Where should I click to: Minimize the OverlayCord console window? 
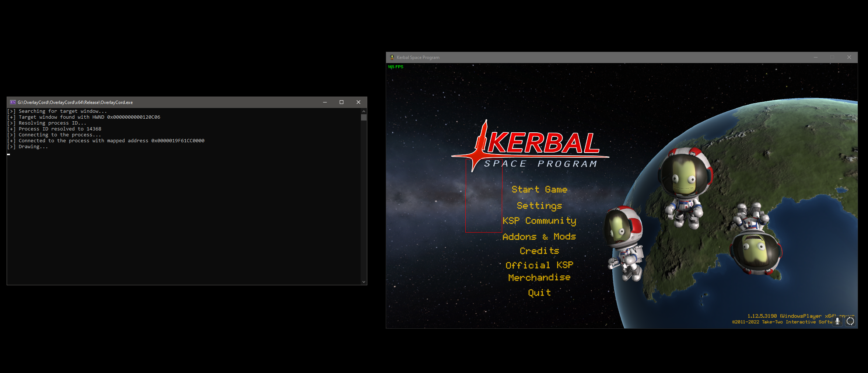(325, 102)
